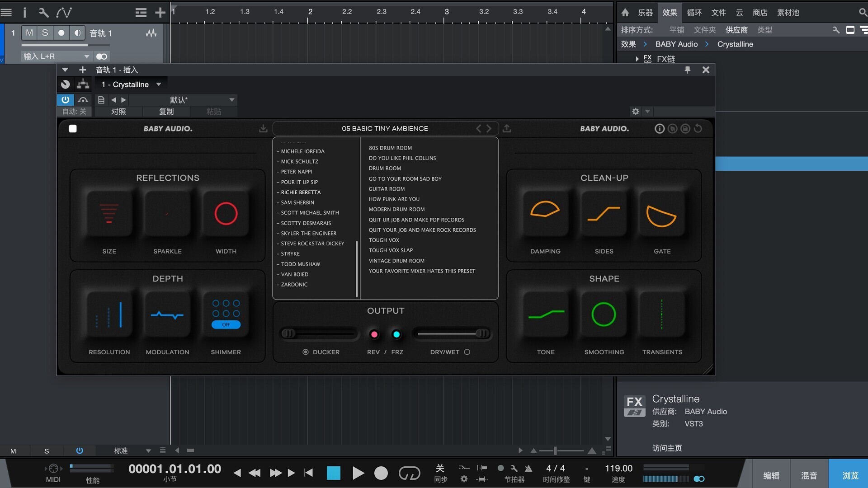
Task: Enable the DUCKER radio button
Action: coord(306,352)
